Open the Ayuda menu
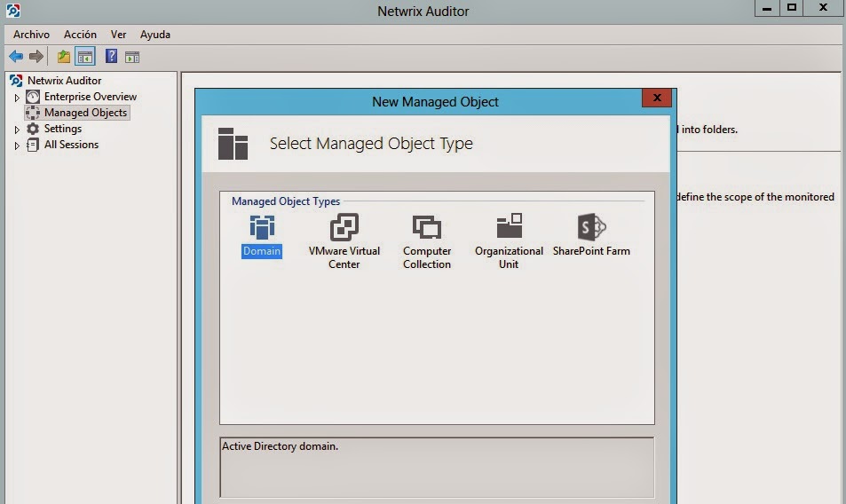The height and width of the screenshot is (504, 846). [155, 35]
